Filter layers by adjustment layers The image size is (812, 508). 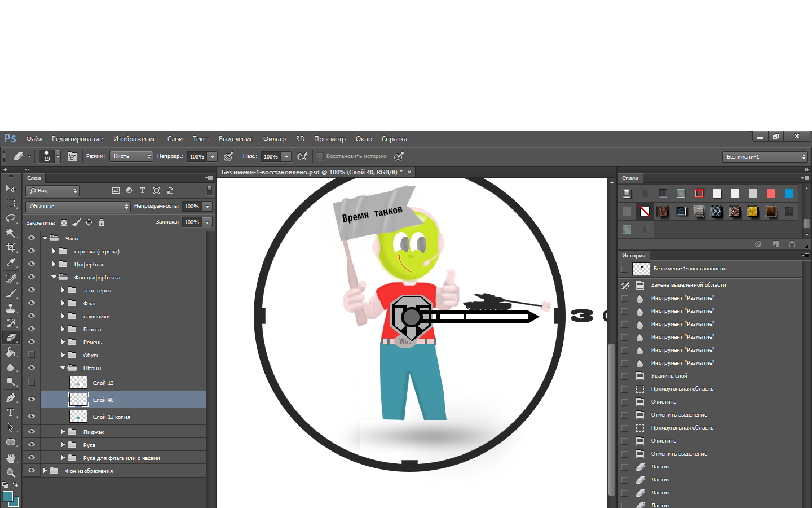tap(129, 191)
